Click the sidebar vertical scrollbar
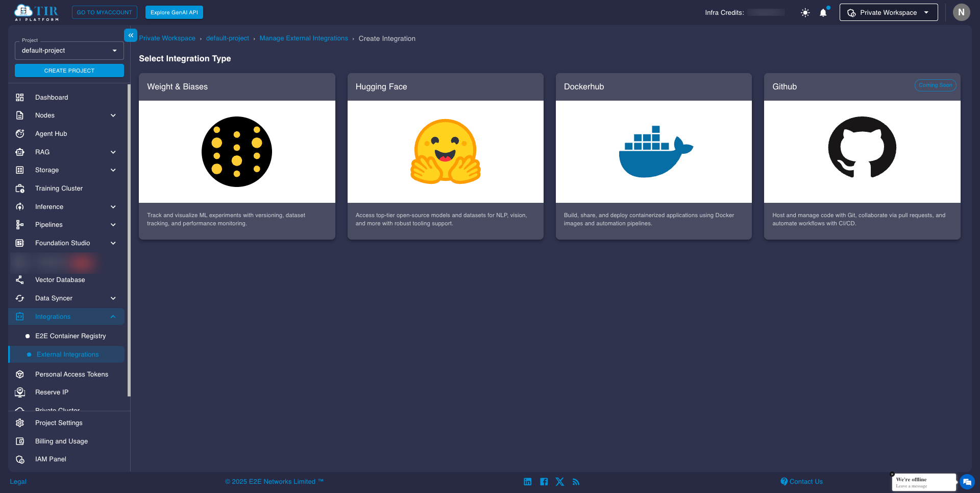Image resolution: width=980 pixels, height=493 pixels. [x=129, y=240]
